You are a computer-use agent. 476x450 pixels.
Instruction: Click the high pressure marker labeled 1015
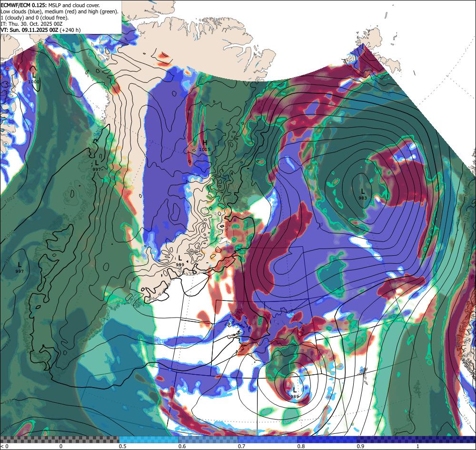205,145
